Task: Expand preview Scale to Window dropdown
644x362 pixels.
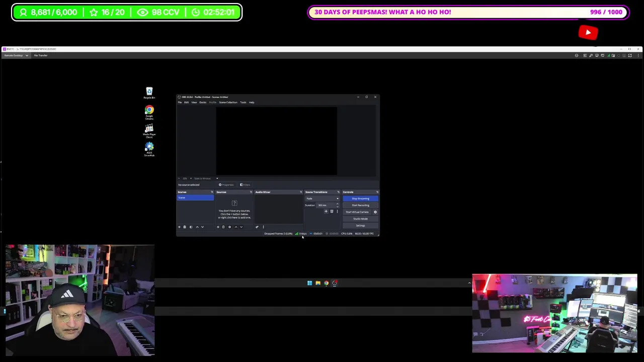Action: pos(217,178)
